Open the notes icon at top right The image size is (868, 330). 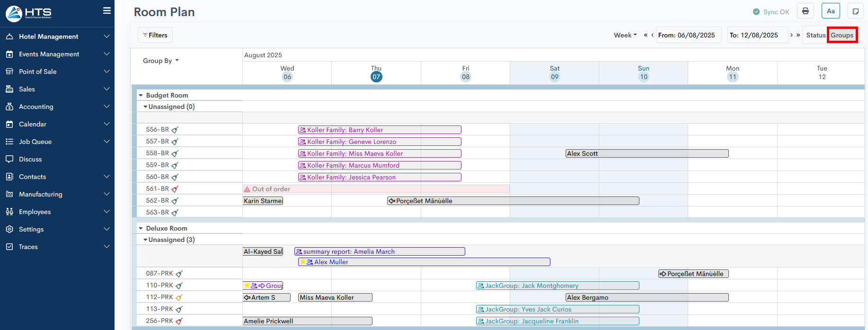855,11
